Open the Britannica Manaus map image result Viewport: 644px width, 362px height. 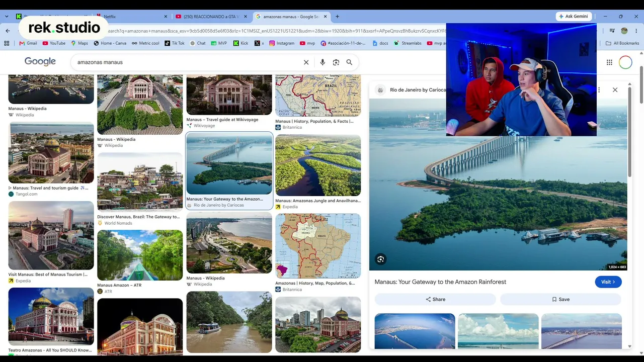[318, 96]
